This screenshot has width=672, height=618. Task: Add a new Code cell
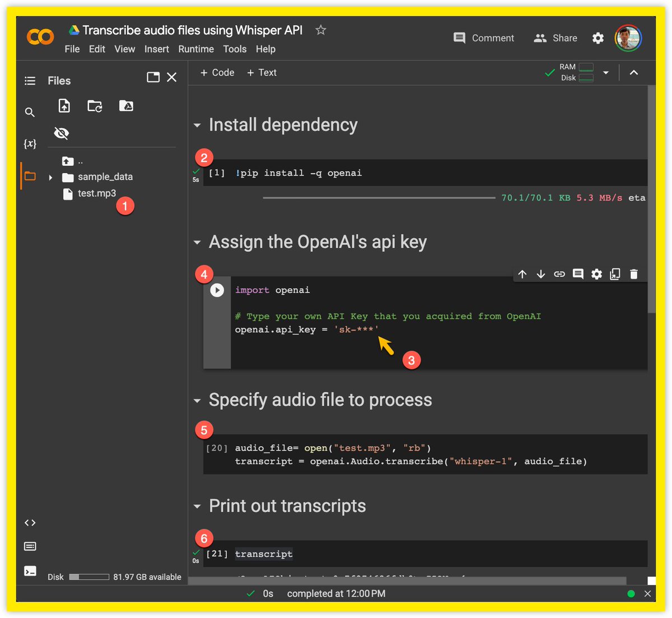[x=217, y=72]
